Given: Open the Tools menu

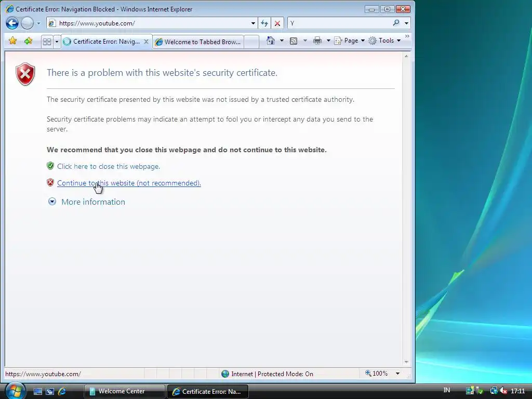Looking at the screenshot, I should click(x=385, y=41).
